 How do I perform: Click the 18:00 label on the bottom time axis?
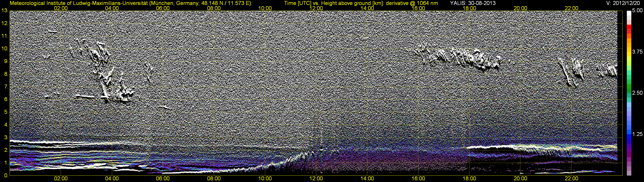[469, 179]
